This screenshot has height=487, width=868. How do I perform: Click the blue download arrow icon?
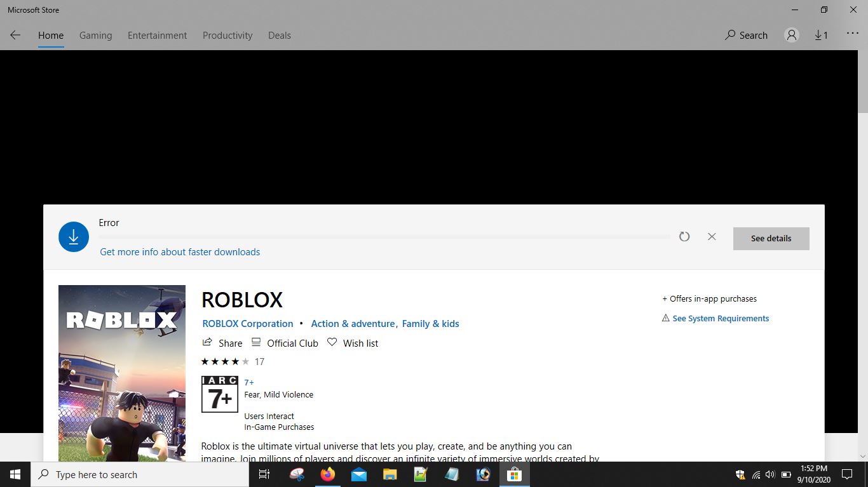tap(74, 237)
